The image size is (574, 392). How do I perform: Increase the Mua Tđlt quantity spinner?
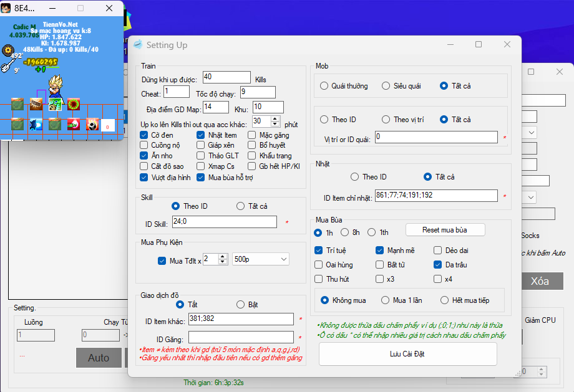point(223,256)
